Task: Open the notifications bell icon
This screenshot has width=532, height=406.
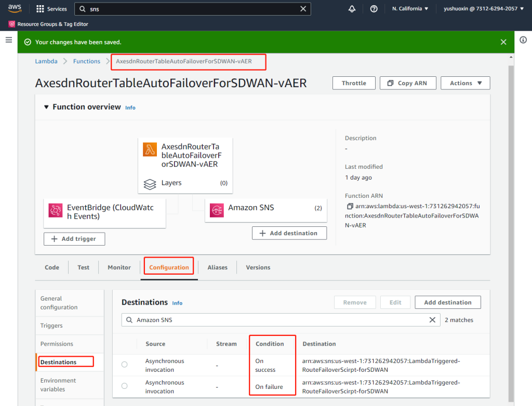Action: point(352,9)
